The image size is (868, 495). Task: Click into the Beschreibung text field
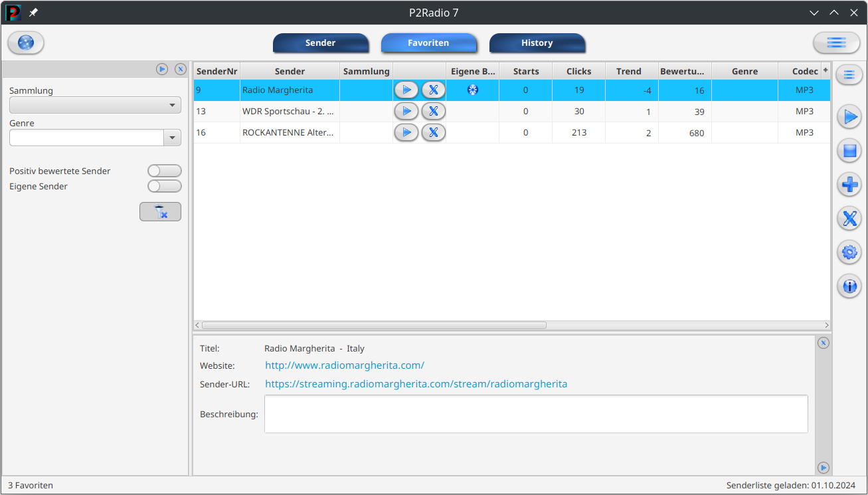(x=536, y=414)
